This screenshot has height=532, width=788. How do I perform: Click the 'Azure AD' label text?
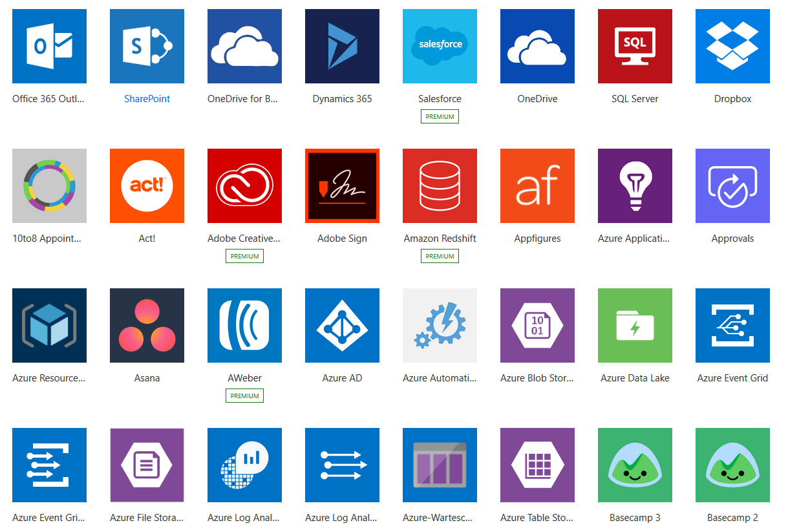(342, 378)
